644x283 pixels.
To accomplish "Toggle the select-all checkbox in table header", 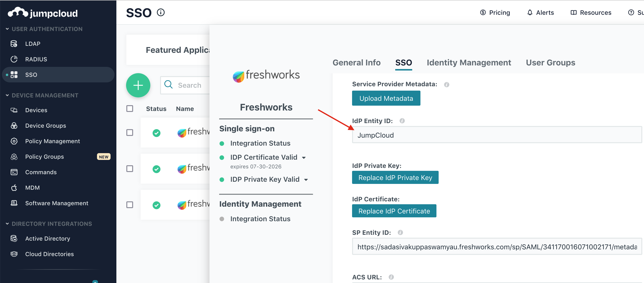I will pyautogui.click(x=129, y=109).
